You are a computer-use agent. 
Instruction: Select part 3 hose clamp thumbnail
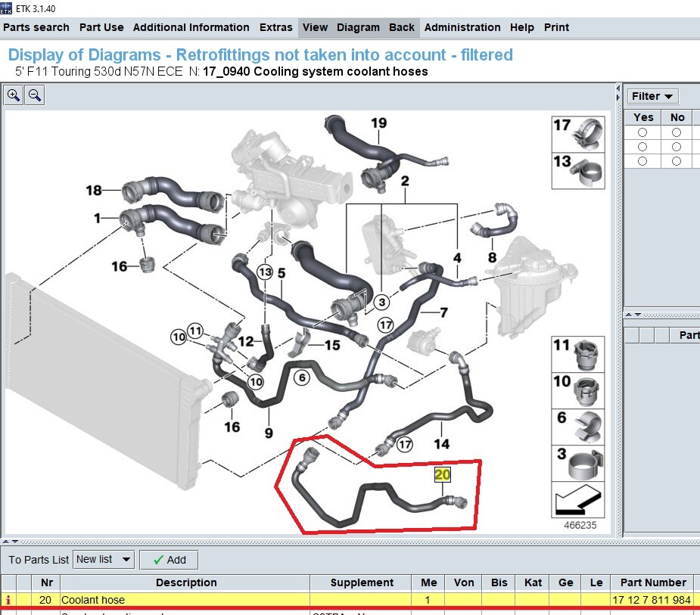tap(578, 464)
